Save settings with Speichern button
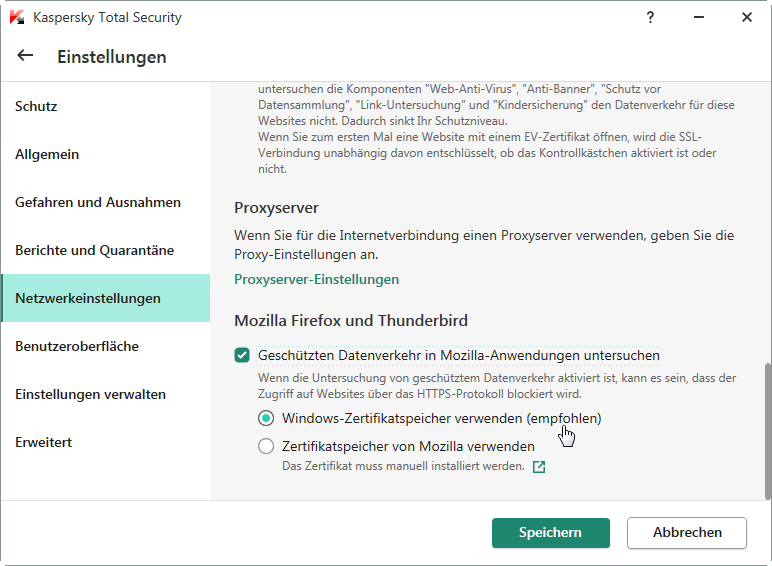The width and height of the screenshot is (772, 566). pos(550,533)
